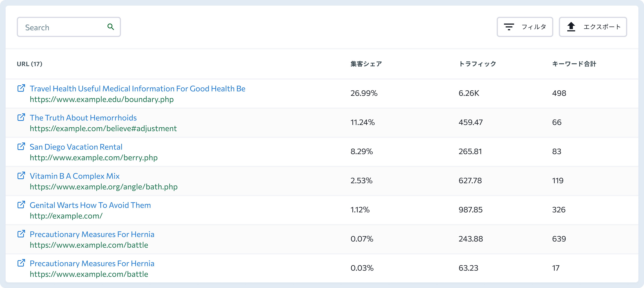This screenshot has height=288, width=644.
Task: Open San Diego Vacation Rental link
Action: coord(76,147)
